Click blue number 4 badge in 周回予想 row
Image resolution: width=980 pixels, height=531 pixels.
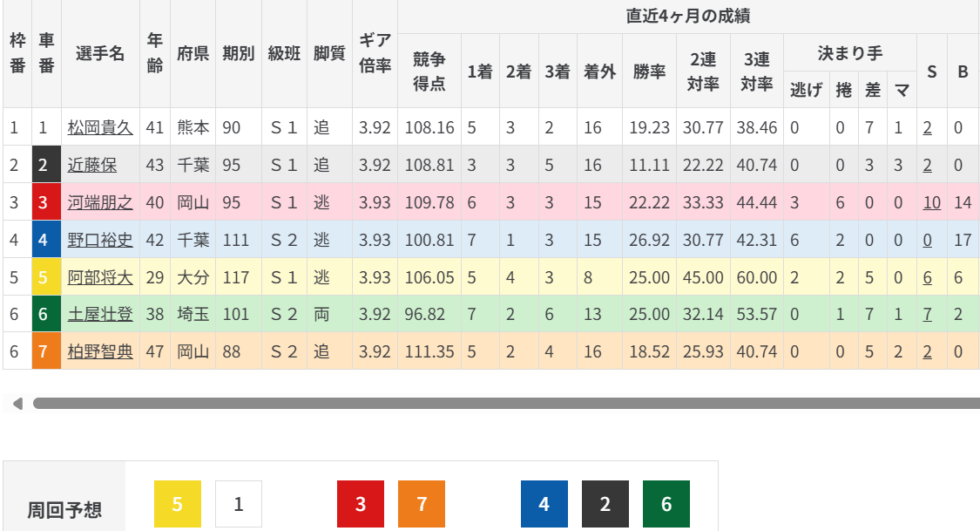tap(544, 504)
